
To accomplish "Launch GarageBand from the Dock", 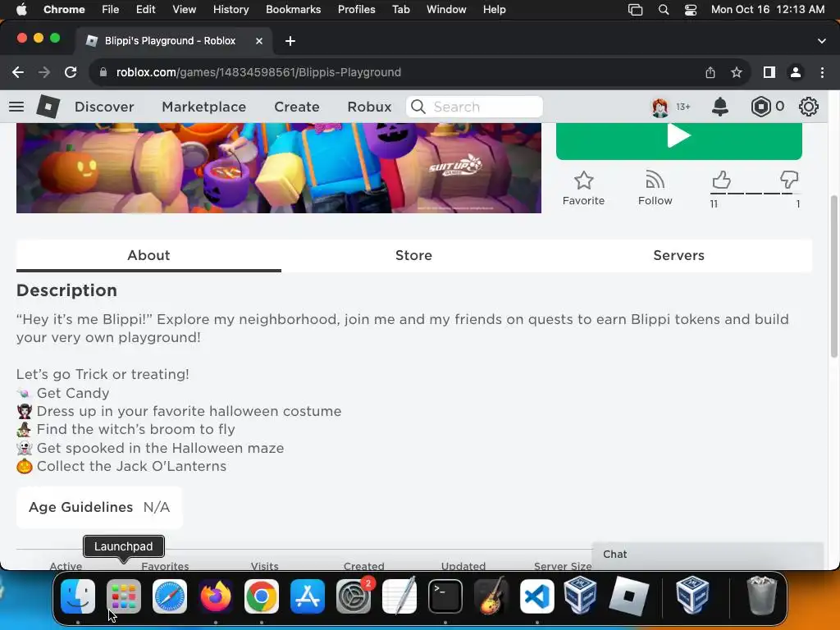I will [491, 596].
